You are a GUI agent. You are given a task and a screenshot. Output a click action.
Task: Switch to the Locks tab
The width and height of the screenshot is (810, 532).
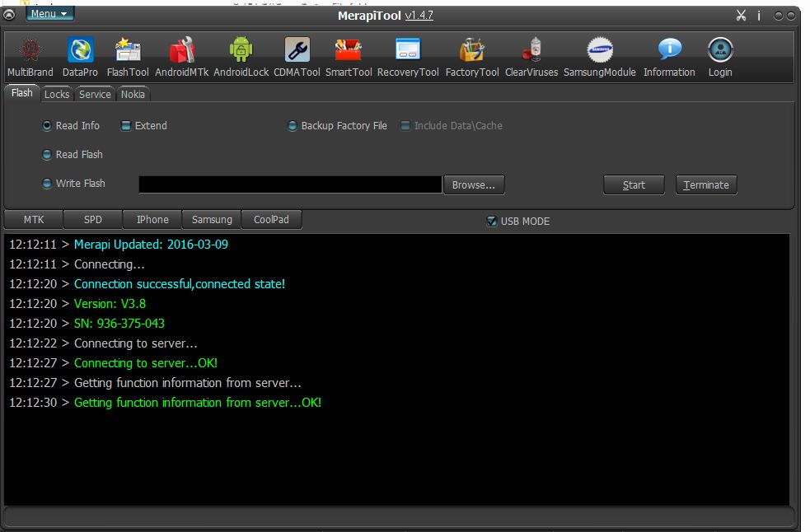(x=57, y=95)
